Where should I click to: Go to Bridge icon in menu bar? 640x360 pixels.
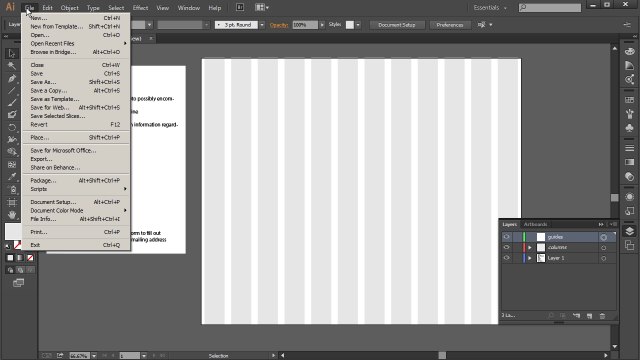pos(240,7)
